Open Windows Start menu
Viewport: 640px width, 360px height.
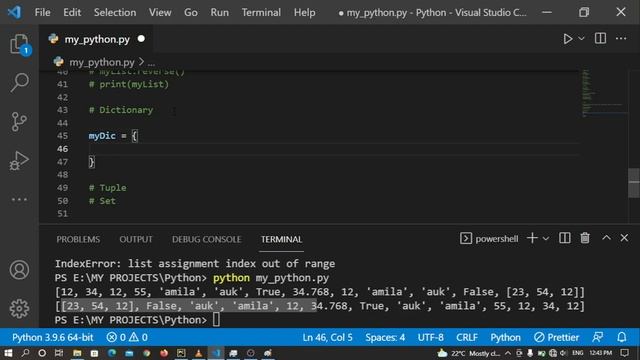click(8, 353)
